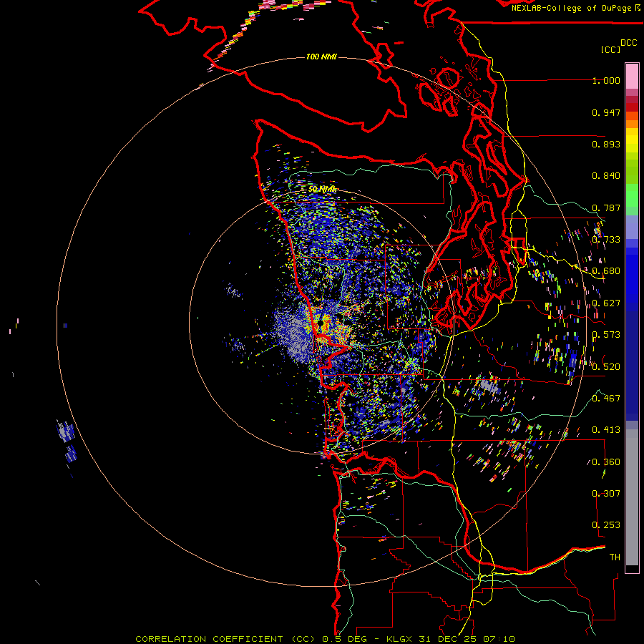Screen dimensions: 644x644
Task: Pick the bright green color scale segment
Action: pyautogui.click(x=632, y=195)
